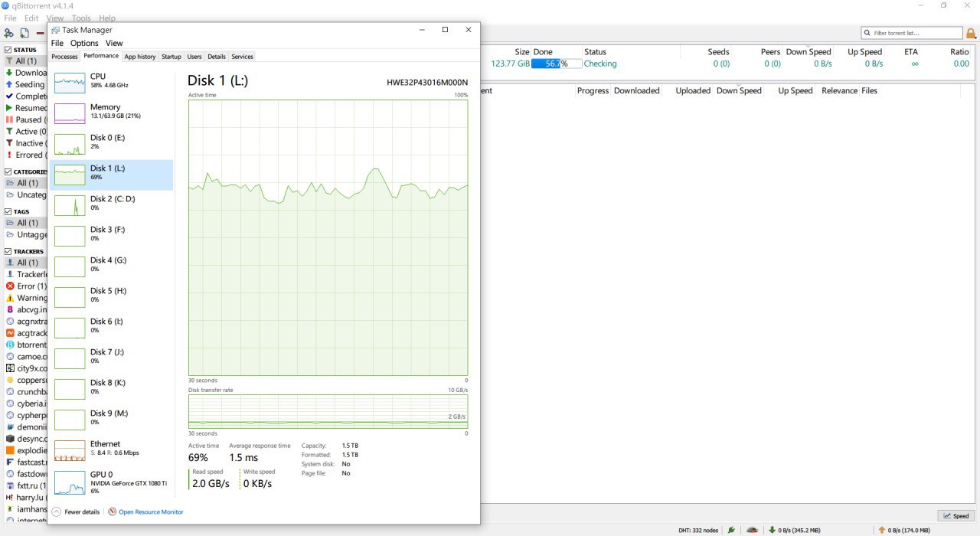Click the green download speed arrow
Screen dimensions: 980x536
pos(772,530)
